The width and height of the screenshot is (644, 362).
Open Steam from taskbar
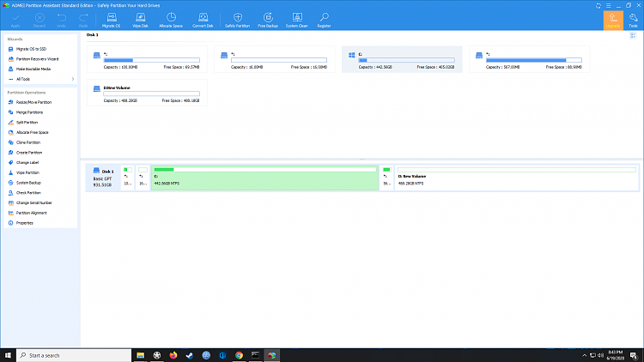[x=190, y=355]
